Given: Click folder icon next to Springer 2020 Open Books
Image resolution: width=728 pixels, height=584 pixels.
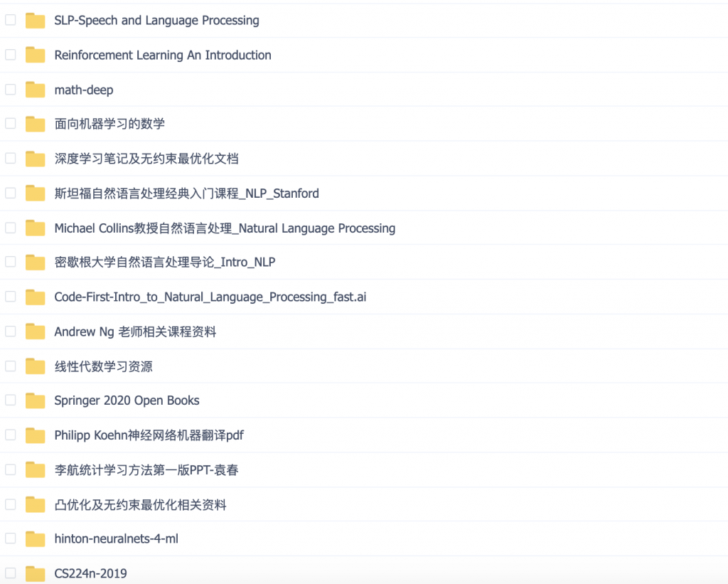Looking at the screenshot, I should pos(35,400).
